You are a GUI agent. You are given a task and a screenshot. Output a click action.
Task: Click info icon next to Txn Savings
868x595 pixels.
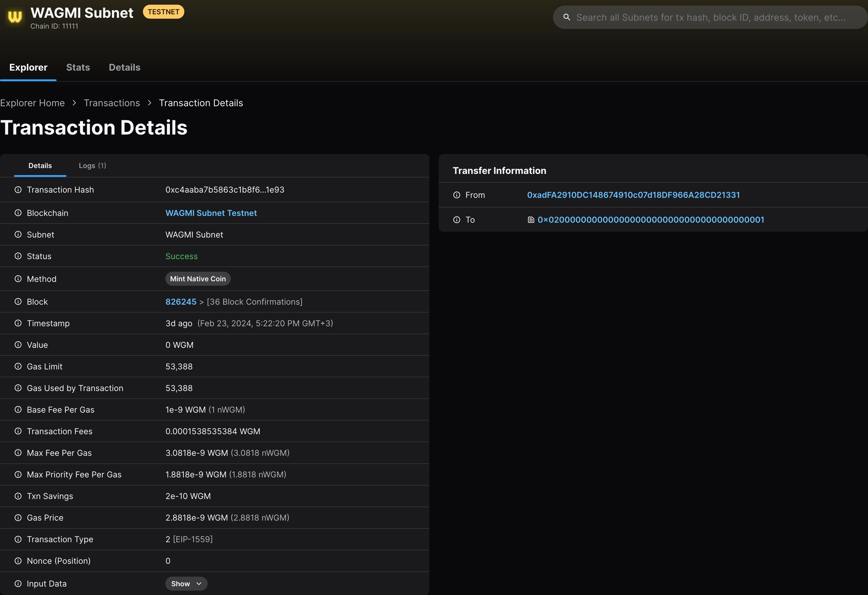pyautogui.click(x=18, y=496)
